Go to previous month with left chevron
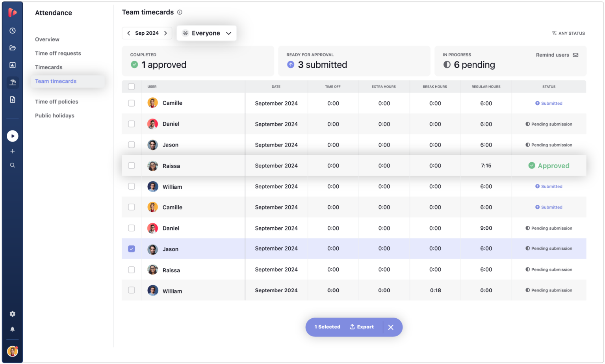Image resolution: width=605 pixels, height=364 pixels. (128, 33)
